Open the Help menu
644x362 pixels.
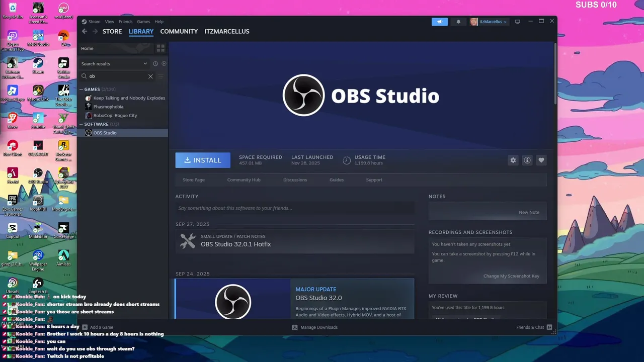click(159, 22)
